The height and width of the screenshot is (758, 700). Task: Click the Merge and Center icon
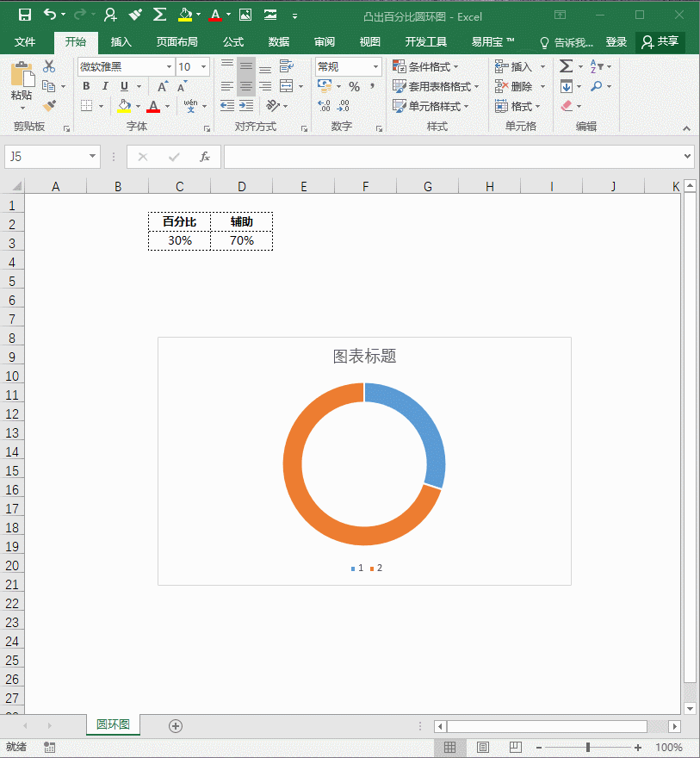pyautogui.click(x=287, y=86)
